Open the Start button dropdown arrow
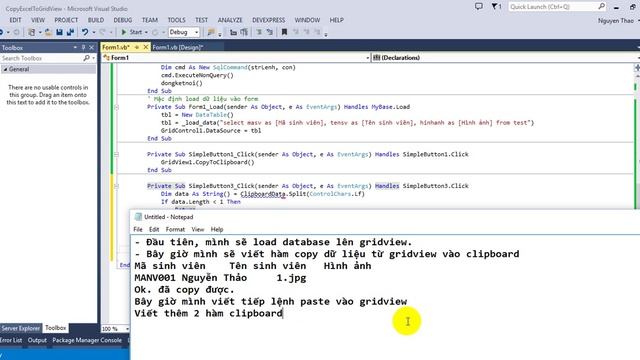Image resolution: width=640 pixels, height=360 pixels. pos(146,32)
